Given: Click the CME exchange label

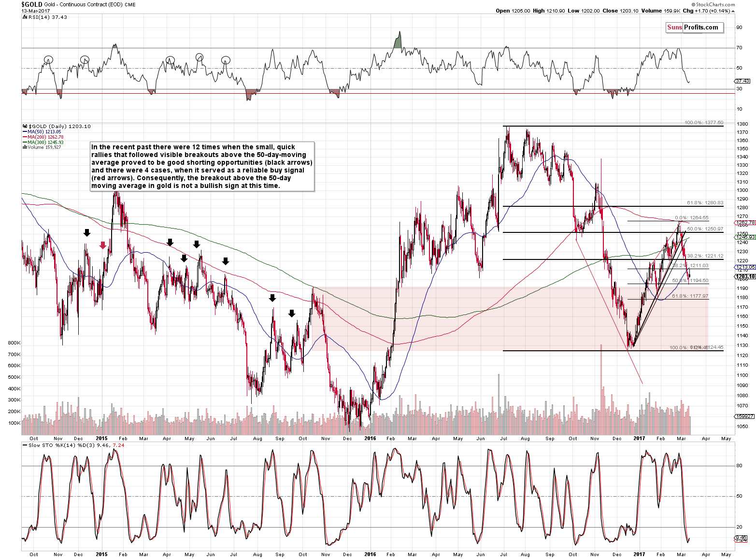Looking at the screenshot, I should pyautogui.click(x=130, y=5).
